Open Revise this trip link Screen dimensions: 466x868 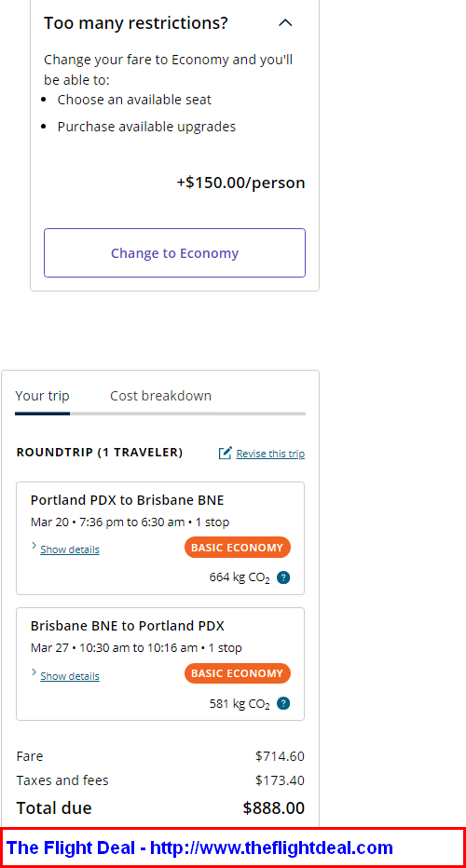pos(270,454)
